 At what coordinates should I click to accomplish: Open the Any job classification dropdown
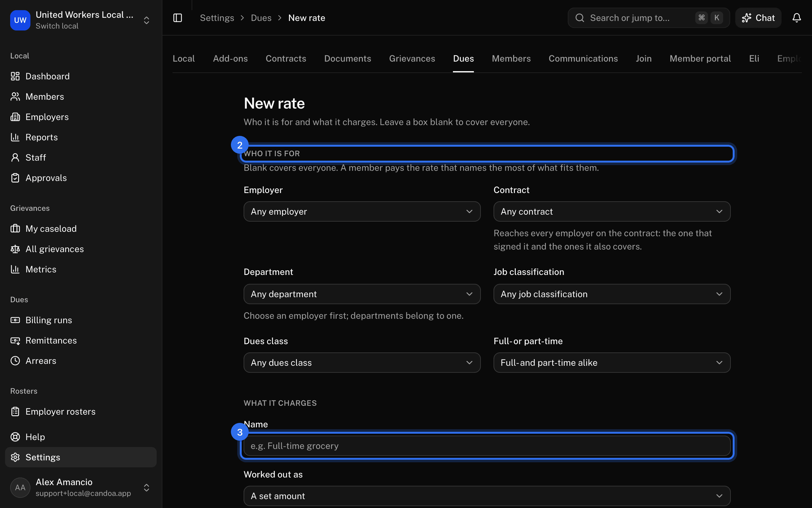pos(612,294)
